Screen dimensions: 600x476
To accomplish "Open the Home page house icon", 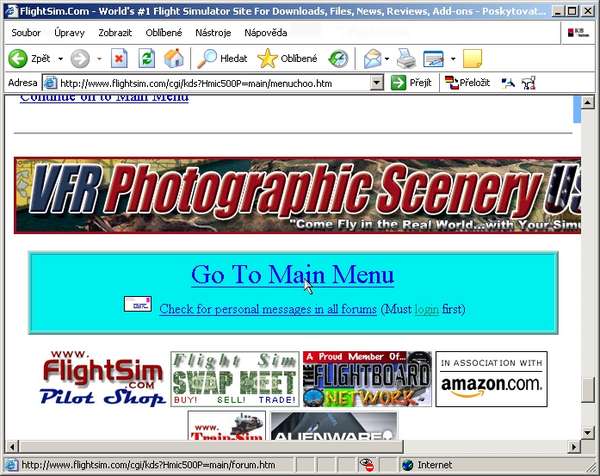I will (174, 59).
